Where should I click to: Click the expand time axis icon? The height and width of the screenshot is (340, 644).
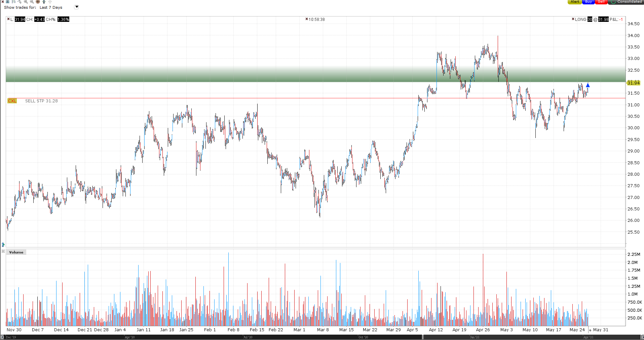[44, 2]
